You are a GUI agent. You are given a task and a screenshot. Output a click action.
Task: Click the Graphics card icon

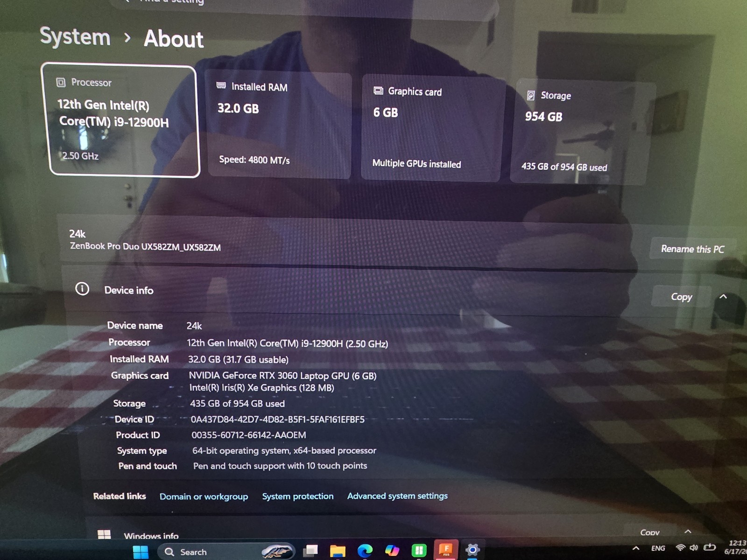379,91
